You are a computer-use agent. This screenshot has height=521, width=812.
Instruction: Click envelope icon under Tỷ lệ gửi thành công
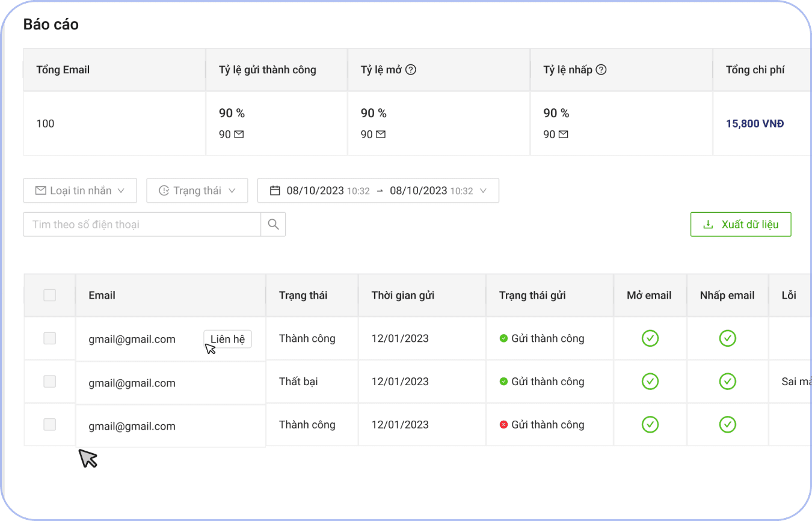point(239,135)
